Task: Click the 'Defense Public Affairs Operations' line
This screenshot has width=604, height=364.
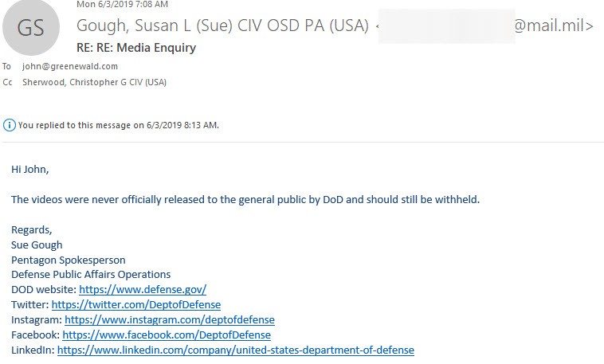Action: point(91,275)
